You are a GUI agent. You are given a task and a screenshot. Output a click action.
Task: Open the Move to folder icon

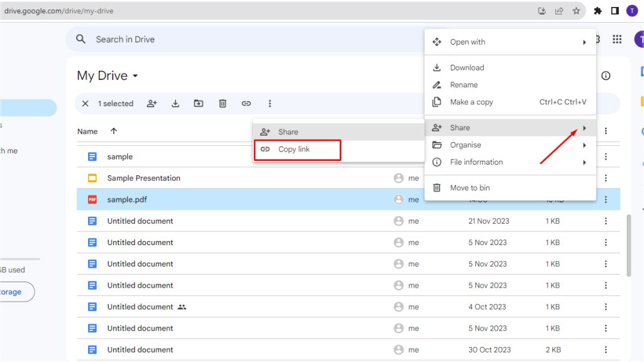click(x=199, y=103)
